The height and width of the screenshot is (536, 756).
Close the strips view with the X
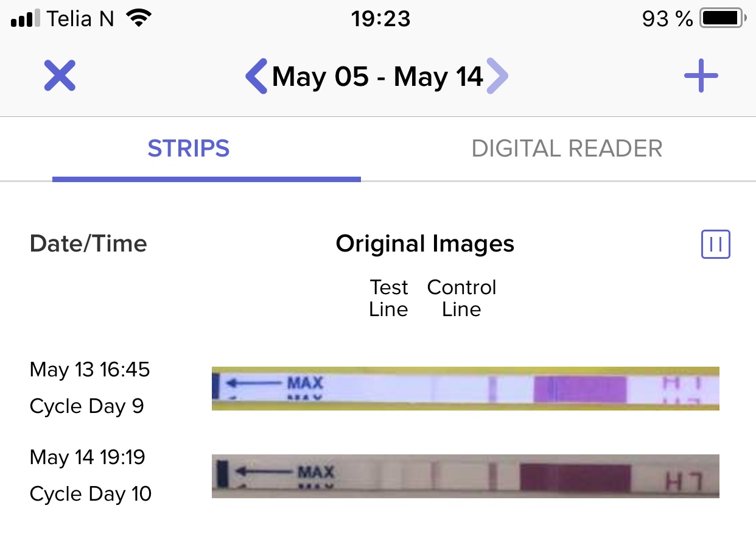(x=60, y=76)
